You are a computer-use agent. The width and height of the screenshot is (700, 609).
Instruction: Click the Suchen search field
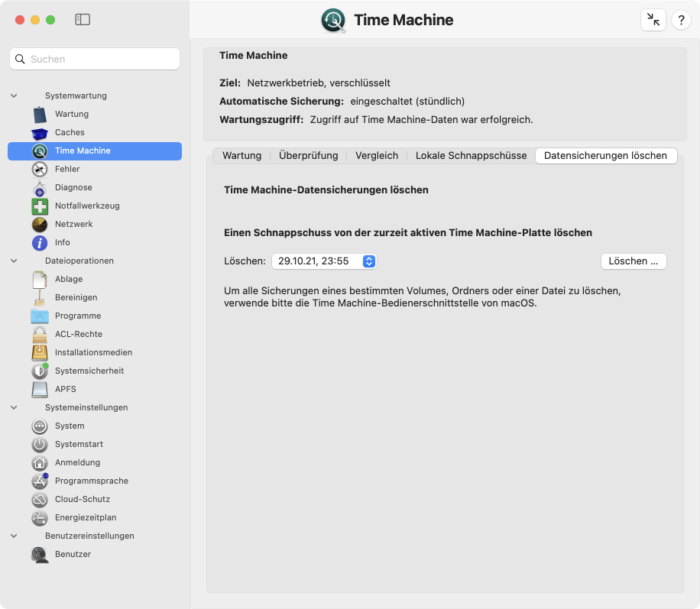[x=95, y=59]
